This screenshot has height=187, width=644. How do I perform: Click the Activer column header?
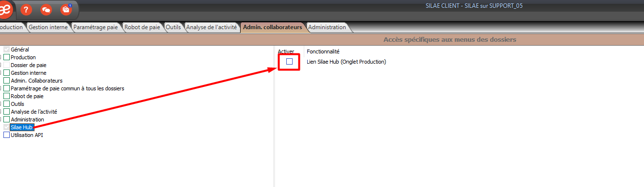point(286,51)
